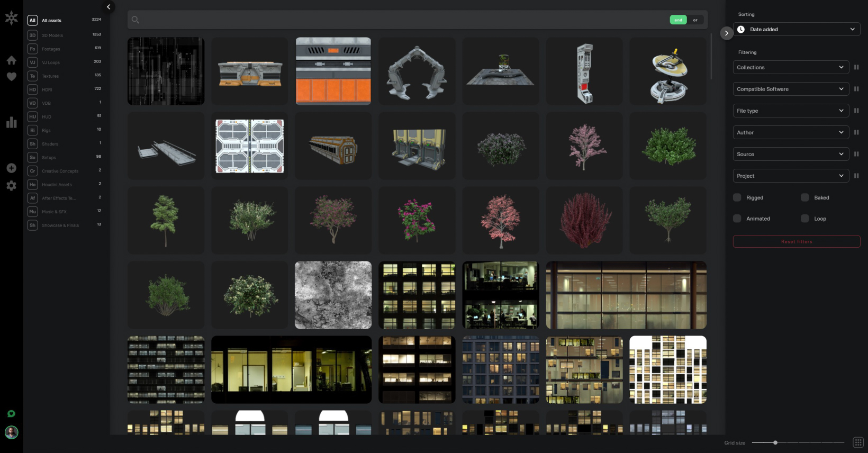868x453 pixels.
Task: Expand the Collections dropdown
Action: coord(791,67)
